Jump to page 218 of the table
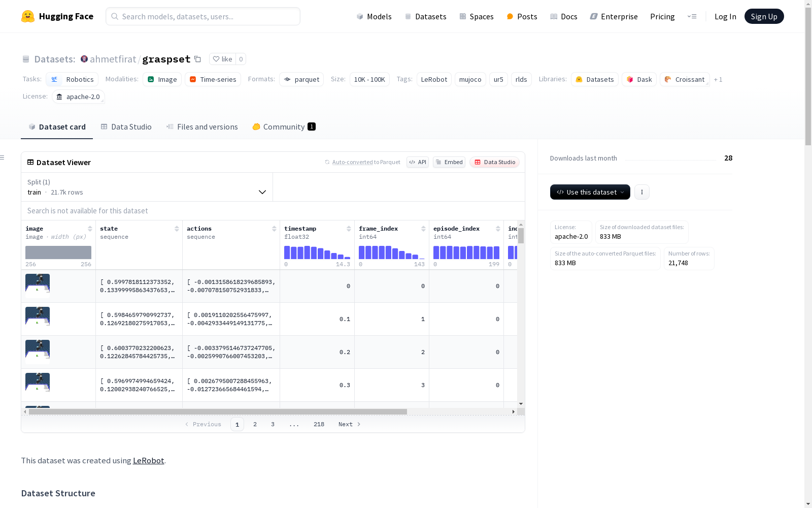 coord(319,424)
